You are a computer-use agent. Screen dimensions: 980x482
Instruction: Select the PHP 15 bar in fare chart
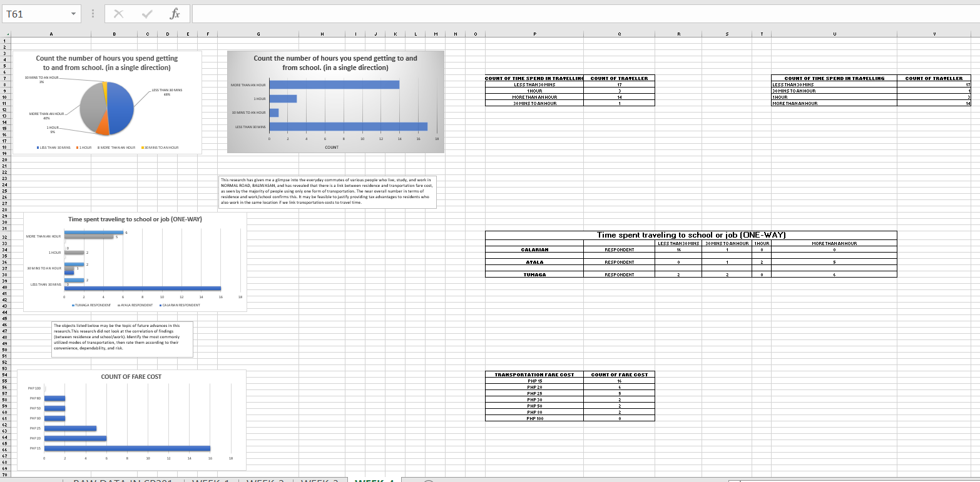(127, 448)
